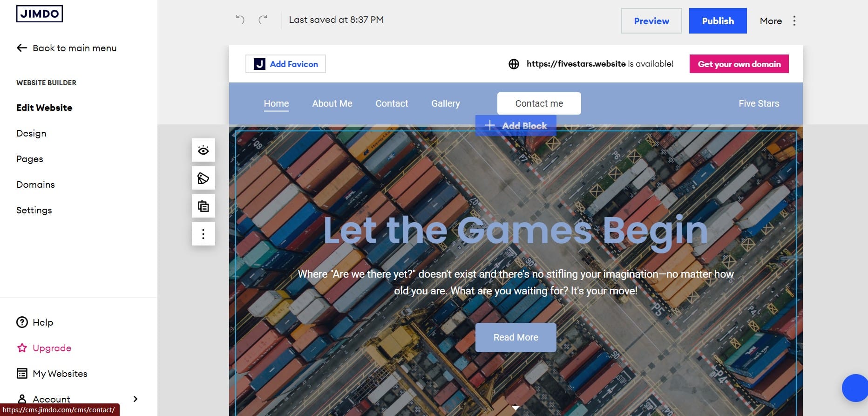Click down arrow at hero bottom

pyautogui.click(x=515, y=408)
